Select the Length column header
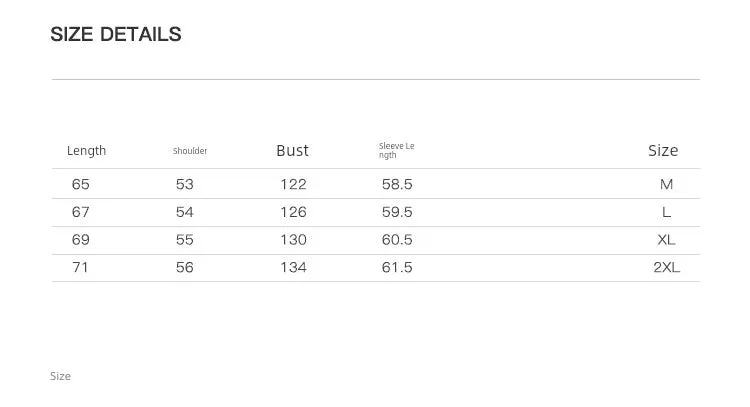The width and height of the screenshot is (750, 407). pos(87,151)
